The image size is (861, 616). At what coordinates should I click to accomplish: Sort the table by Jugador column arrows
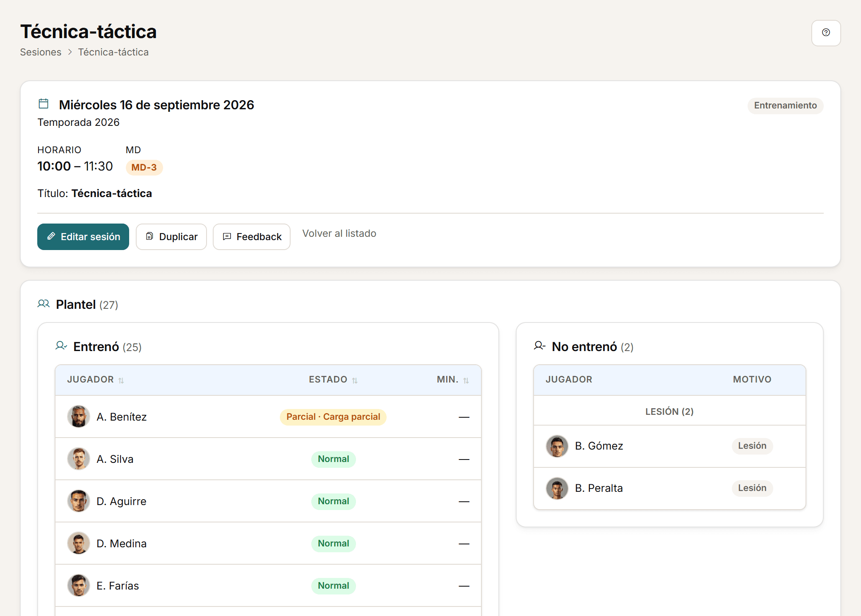pos(121,380)
